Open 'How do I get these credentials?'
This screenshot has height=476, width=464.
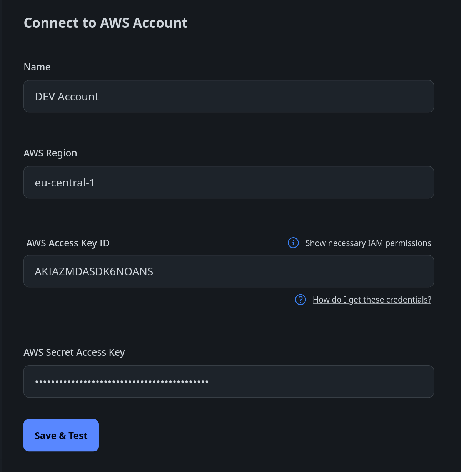click(x=372, y=300)
